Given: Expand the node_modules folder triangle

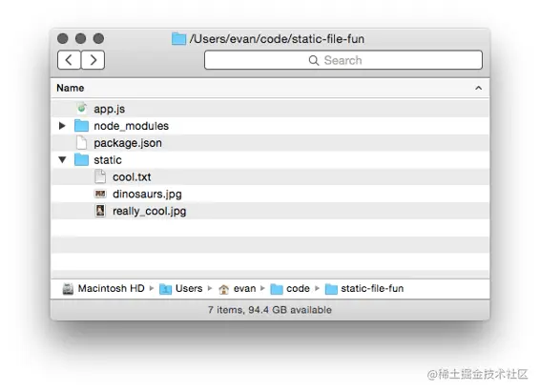Looking at the screenshot, I should pos(62,126).
